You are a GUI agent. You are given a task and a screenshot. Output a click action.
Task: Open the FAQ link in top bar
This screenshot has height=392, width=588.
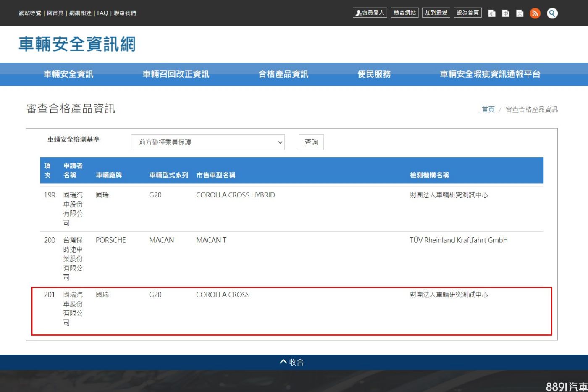[102, 13]
